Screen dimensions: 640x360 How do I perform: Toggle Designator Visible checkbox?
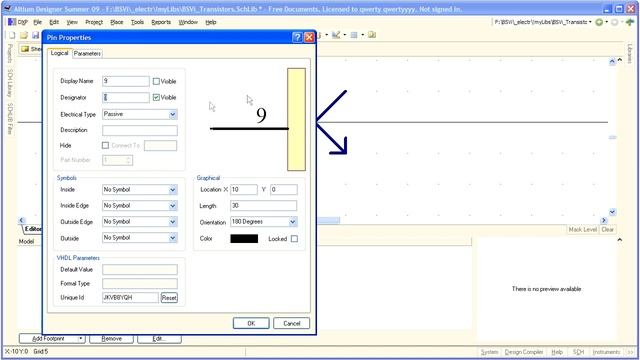pos(156,98)
